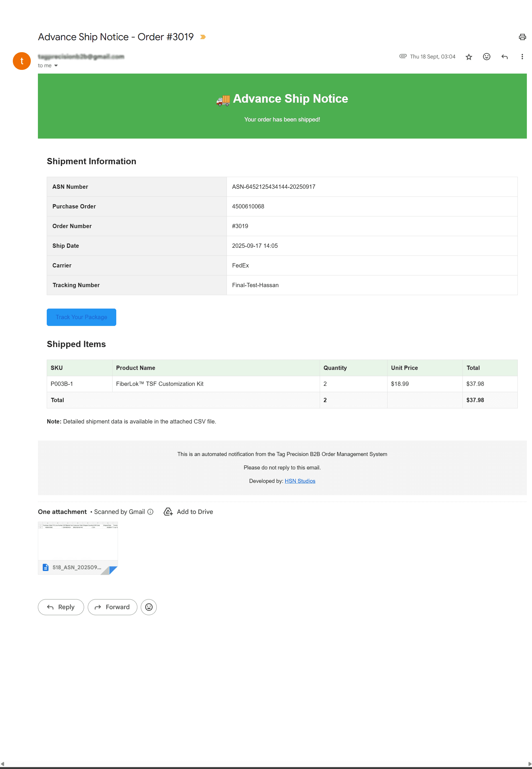Click the print all icon
Image resolution: width=532 pixels, height=769 pixels.
pos(522,37)
